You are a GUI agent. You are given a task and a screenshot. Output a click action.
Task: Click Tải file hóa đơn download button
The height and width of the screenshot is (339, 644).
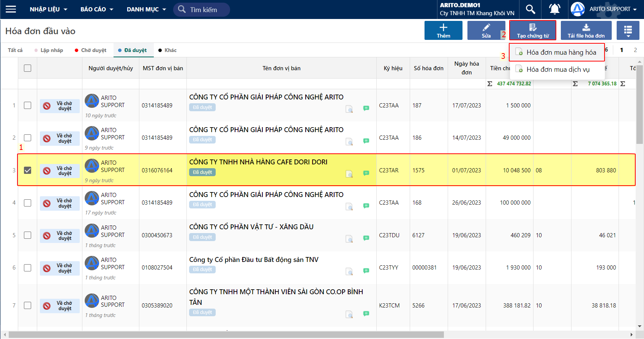(586, 30)
